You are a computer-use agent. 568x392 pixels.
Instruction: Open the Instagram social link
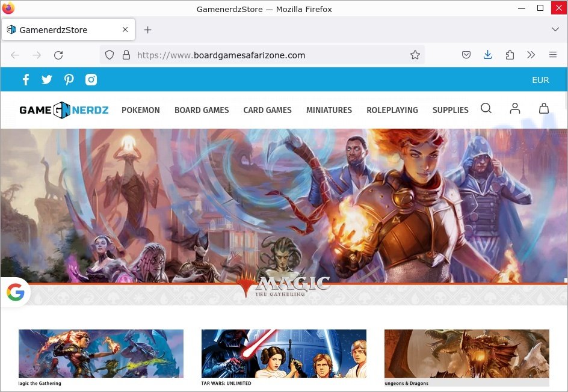coord(91,79)
